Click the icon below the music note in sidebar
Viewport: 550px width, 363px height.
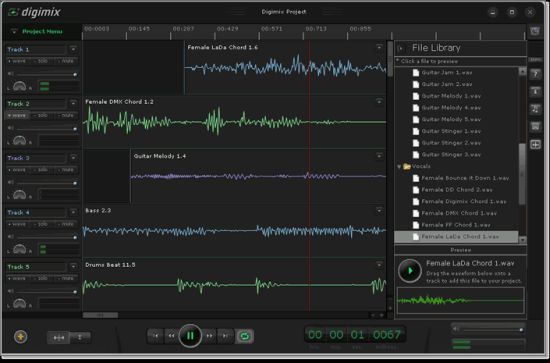(535, 127)
